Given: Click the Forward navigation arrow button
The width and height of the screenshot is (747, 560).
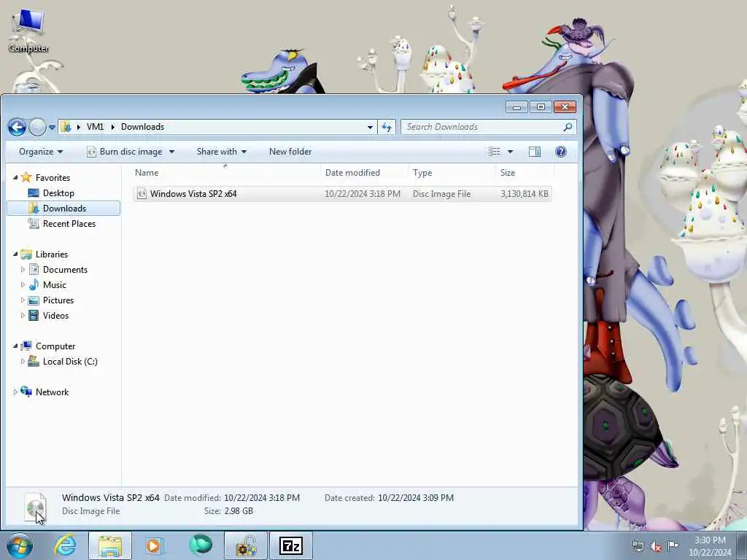Looking at the screenshot, I should [38, 127].
